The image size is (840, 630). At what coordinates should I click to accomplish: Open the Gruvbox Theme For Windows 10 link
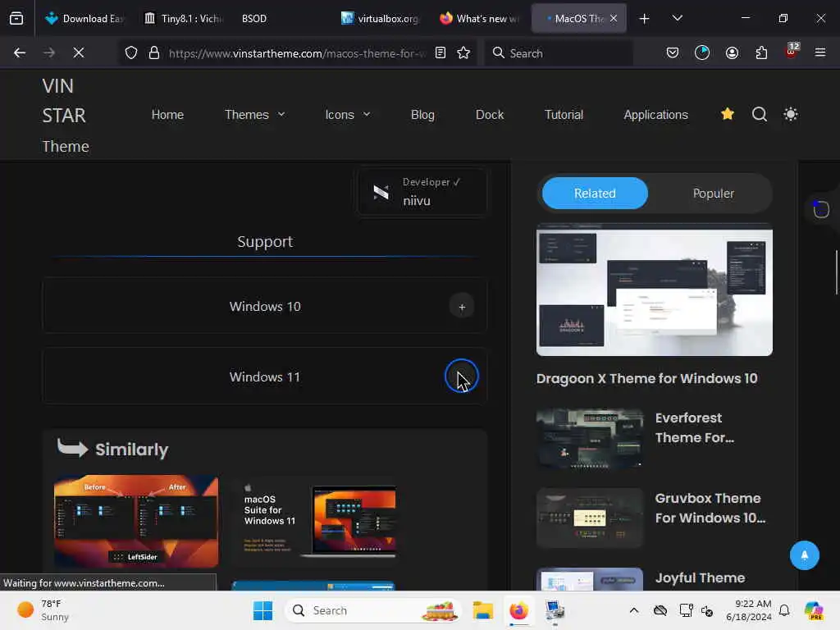coord(710,508)
